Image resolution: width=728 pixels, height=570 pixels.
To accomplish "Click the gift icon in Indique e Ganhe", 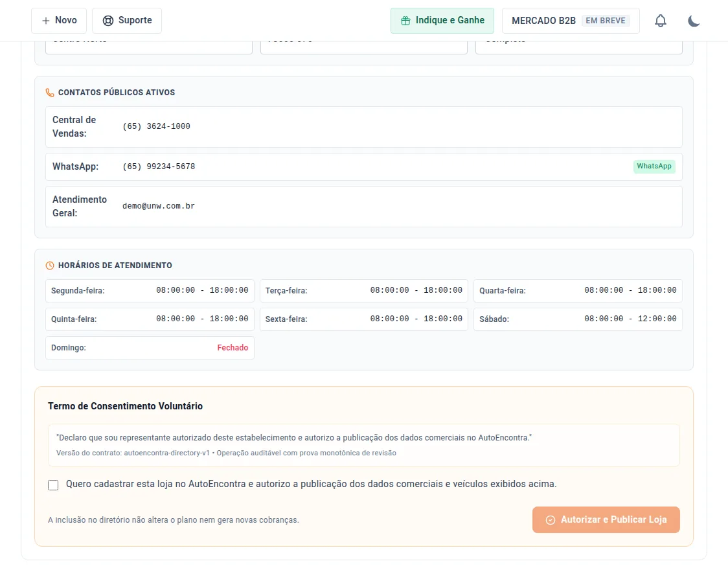I will click(x=405, y=21).
